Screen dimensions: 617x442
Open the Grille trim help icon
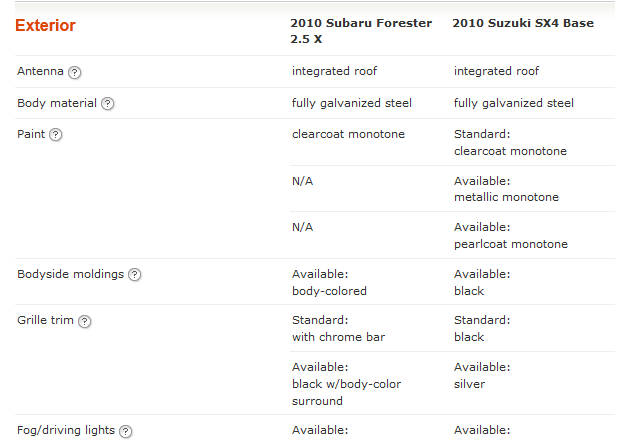point(85,321)
